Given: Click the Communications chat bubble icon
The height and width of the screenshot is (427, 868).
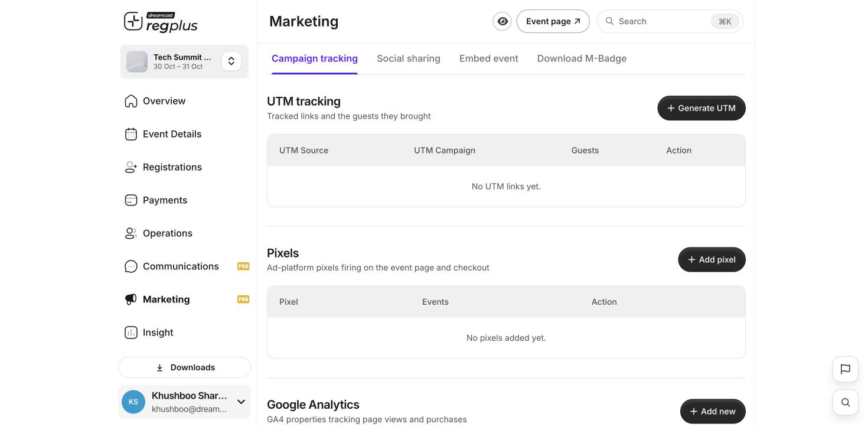Looking at the screenshot, I should coord(131,266).
